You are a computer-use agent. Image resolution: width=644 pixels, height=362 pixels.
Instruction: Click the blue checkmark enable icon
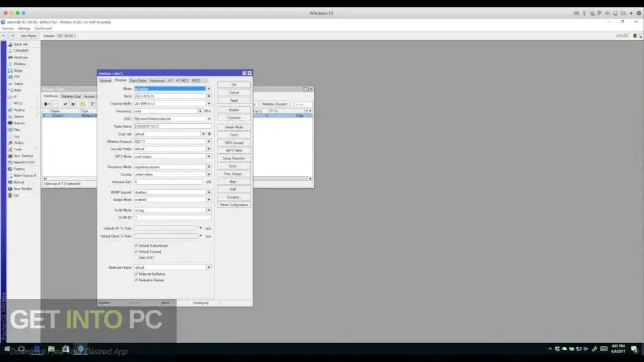coord(65,104)
